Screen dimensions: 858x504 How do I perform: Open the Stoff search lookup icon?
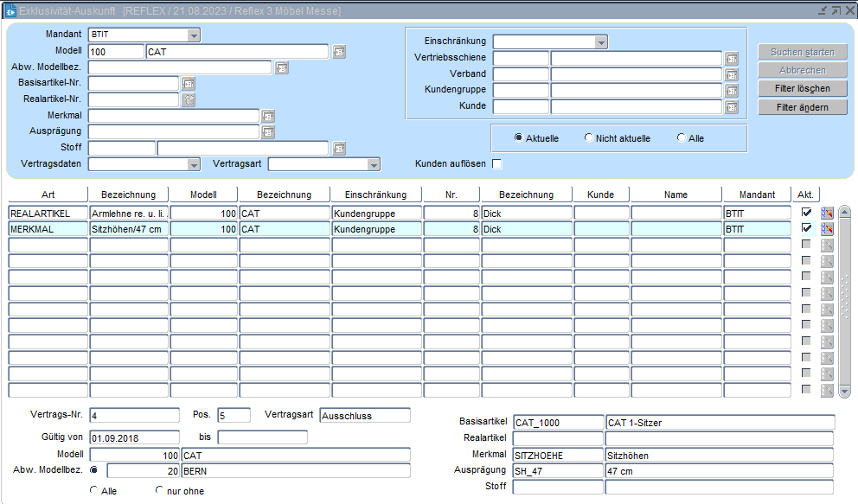[339, 149]
